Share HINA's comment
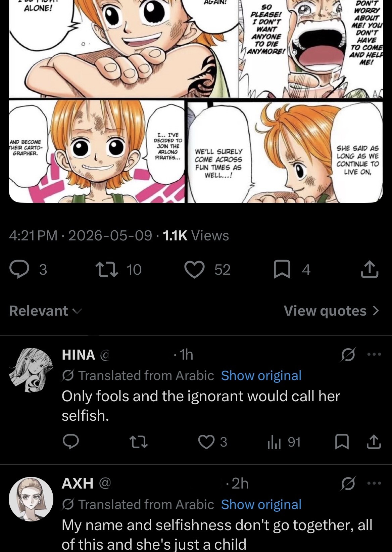The height and width of the screenshot is (552, 392). [374, 442]
